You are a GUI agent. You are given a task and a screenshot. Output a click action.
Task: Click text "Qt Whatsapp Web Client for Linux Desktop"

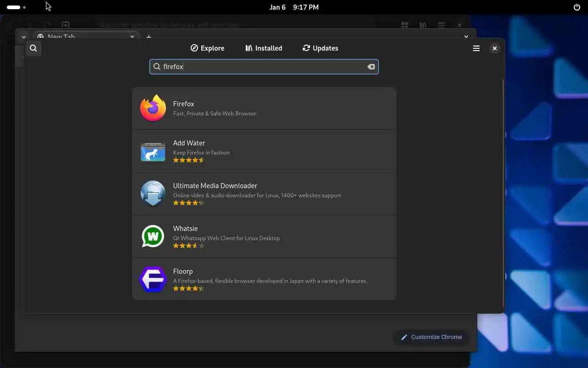[x=226, y=238]
